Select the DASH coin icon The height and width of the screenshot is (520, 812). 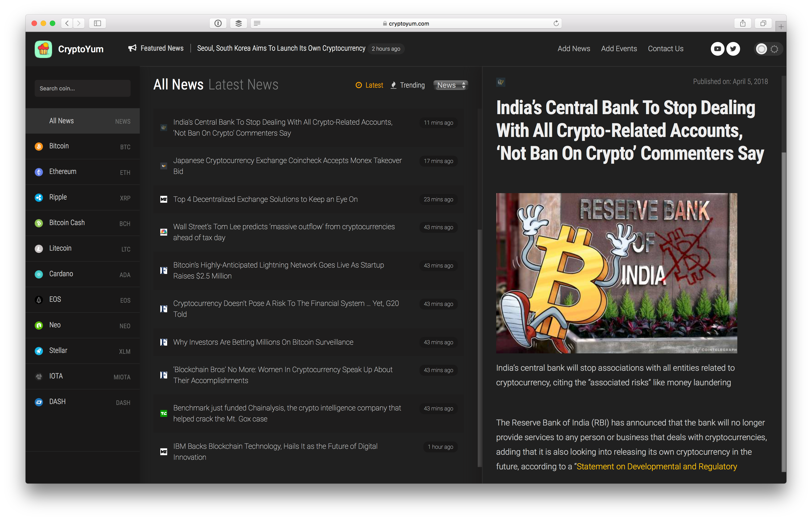[x=39, y=402]
